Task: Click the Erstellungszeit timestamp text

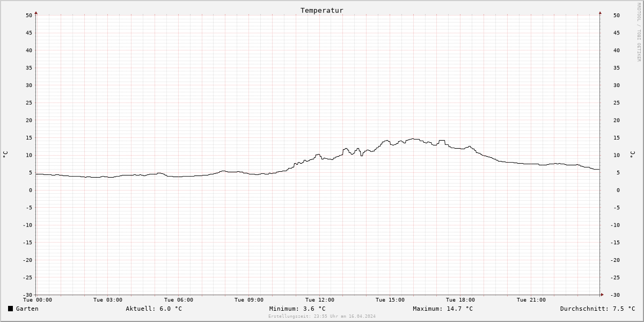Action: click(322, 316)
